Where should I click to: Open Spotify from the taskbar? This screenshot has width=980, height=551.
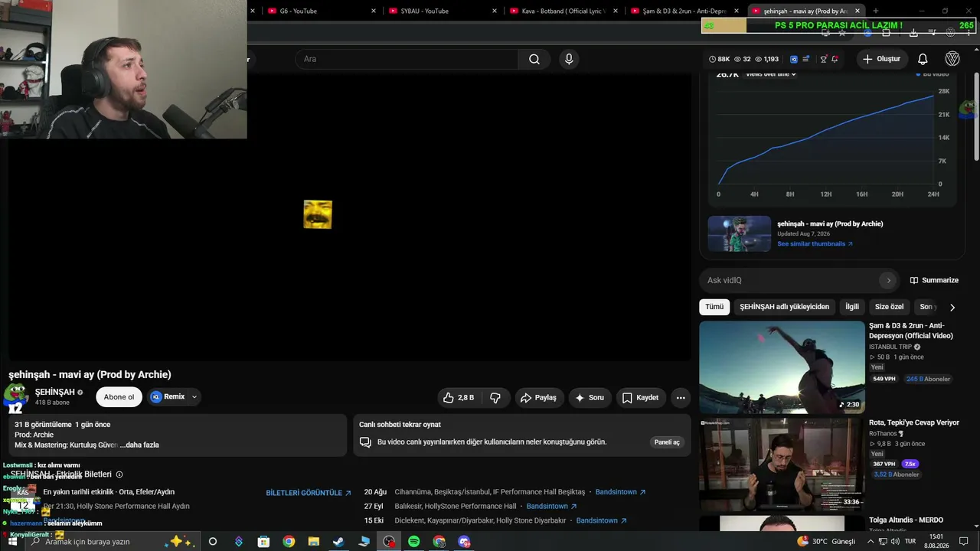click(414, 542)
